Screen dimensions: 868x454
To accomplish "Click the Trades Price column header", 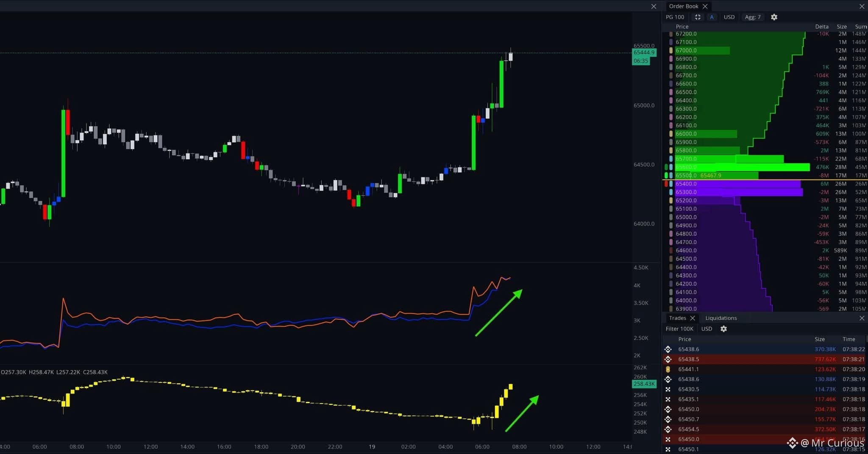I will tap(684, 339).
